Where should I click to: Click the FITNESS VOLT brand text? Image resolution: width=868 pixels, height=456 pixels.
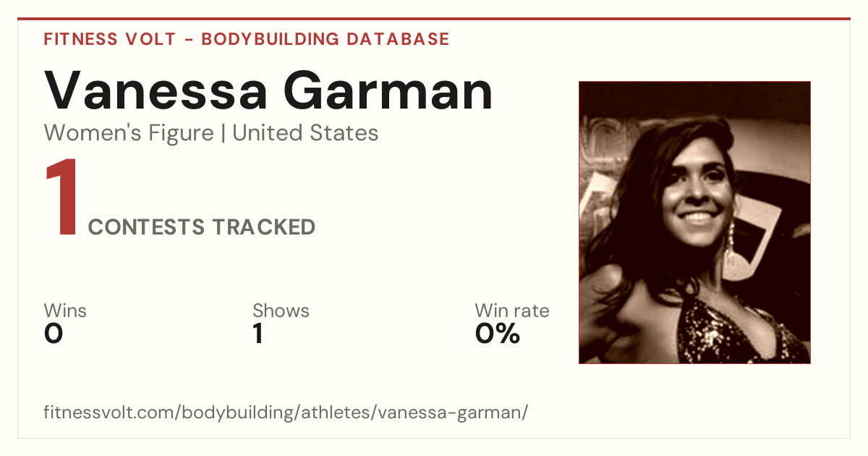(x=109, y=39)
